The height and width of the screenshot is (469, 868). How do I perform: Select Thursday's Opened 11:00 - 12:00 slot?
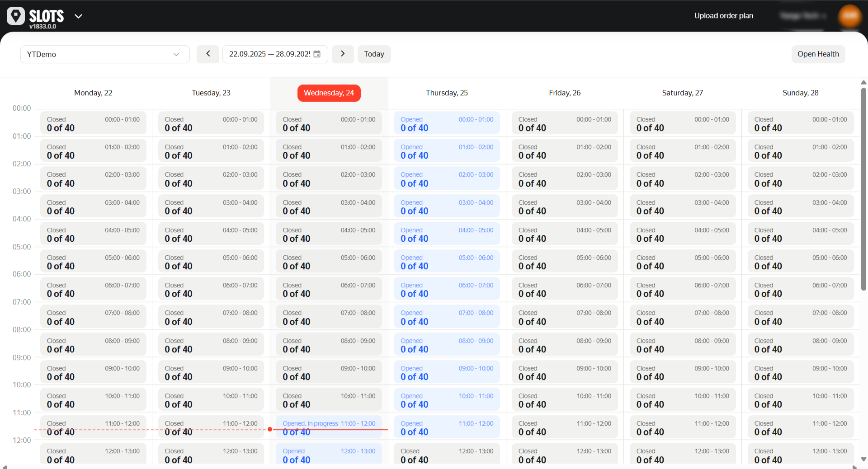pyautogui.click(x=447, y=427)
